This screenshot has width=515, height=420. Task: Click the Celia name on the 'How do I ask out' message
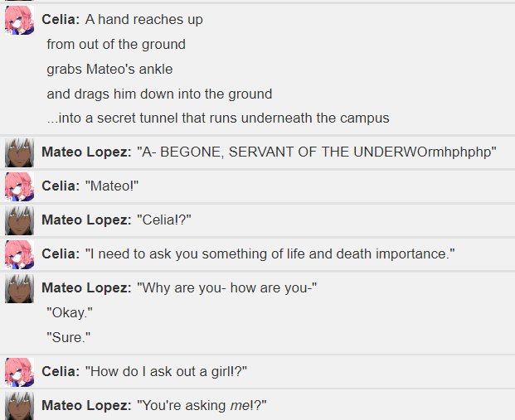(x=61, y=371)
